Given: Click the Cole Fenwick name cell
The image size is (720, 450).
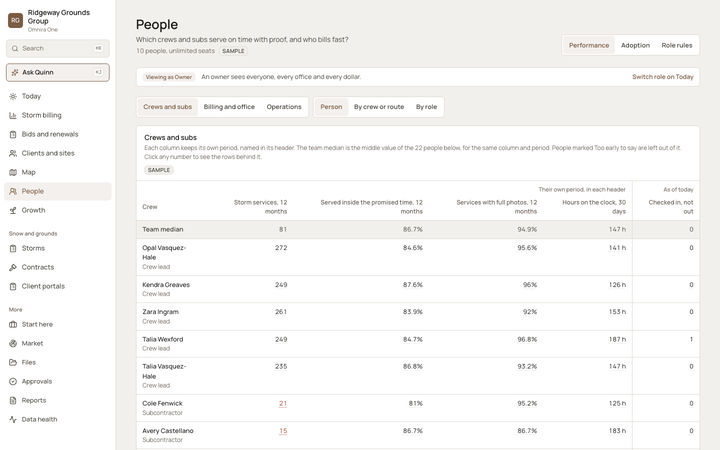Looking at the screenshot, I should (162, 404).
